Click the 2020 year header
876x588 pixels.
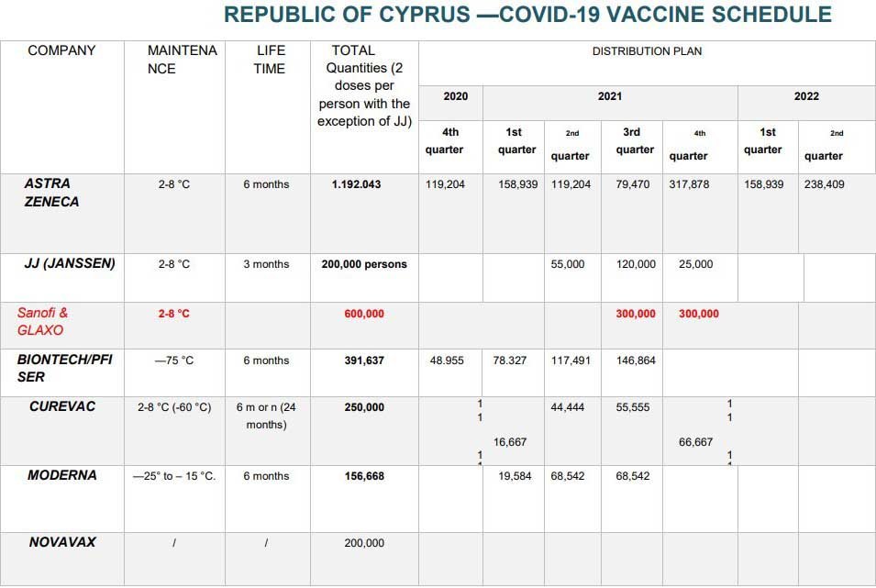(455, 96)
